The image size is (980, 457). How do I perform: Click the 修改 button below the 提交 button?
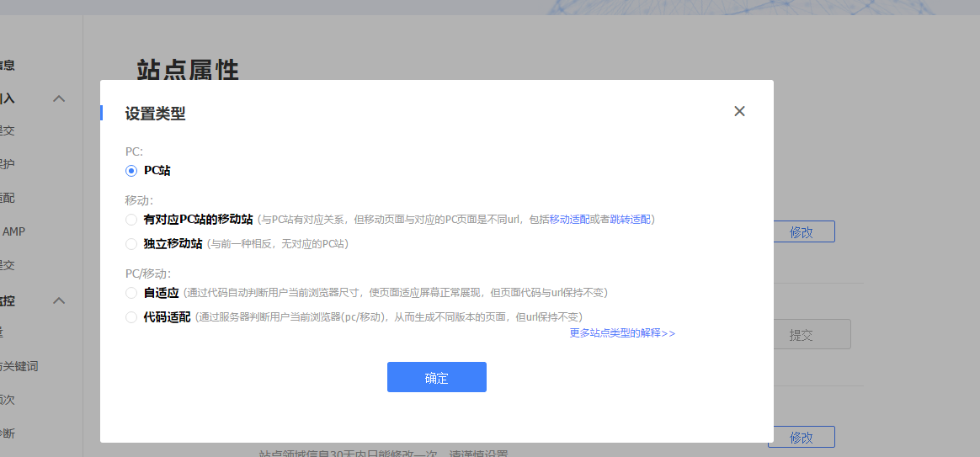click(x=801, y=438)
